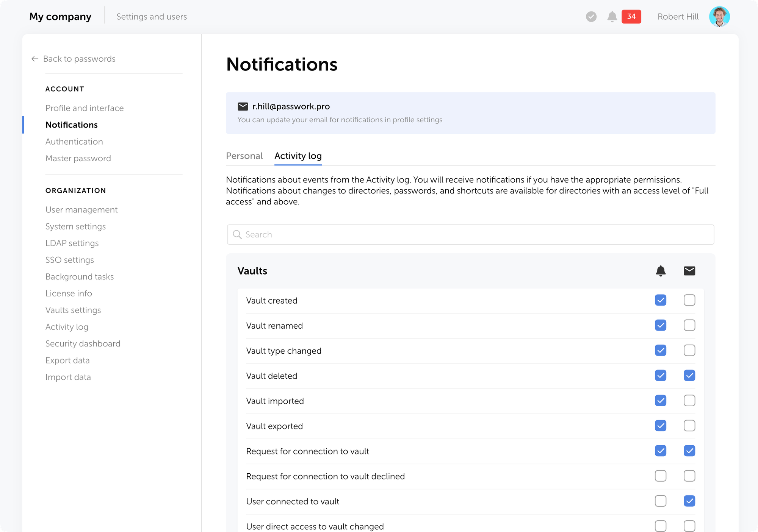Viewport: 758px width, 532px height.
Task: Click the notification bell icon in header
Action: point(612,17)
